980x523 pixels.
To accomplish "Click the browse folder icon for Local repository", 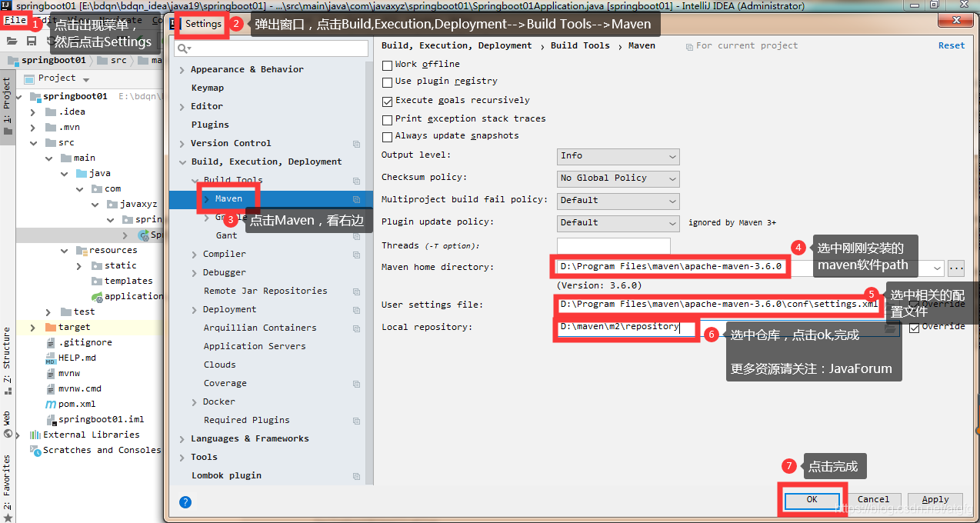I will (891, 328).
